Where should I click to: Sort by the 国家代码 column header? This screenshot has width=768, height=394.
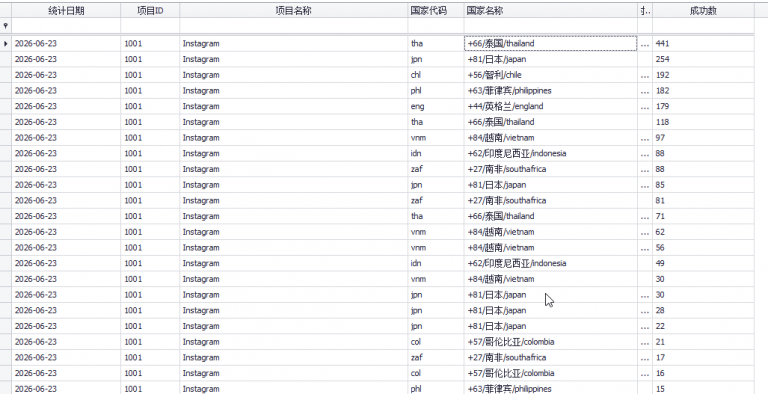pyautogui.click(x=436, y=11)
